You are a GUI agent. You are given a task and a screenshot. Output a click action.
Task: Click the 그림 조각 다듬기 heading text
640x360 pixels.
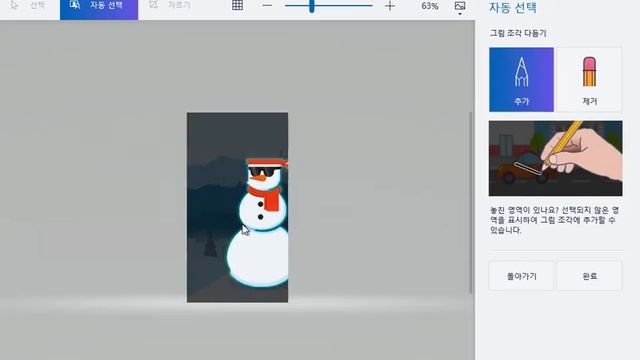pyautogui.click(x=518, y=33)
